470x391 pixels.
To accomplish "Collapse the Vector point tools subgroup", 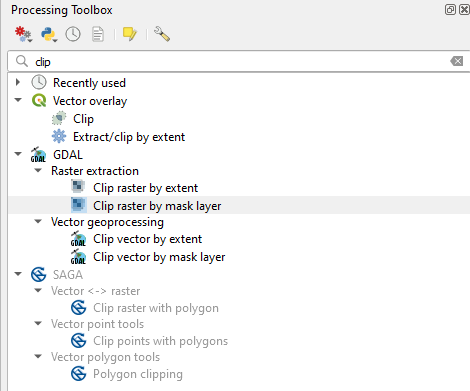I will point(38,323).
